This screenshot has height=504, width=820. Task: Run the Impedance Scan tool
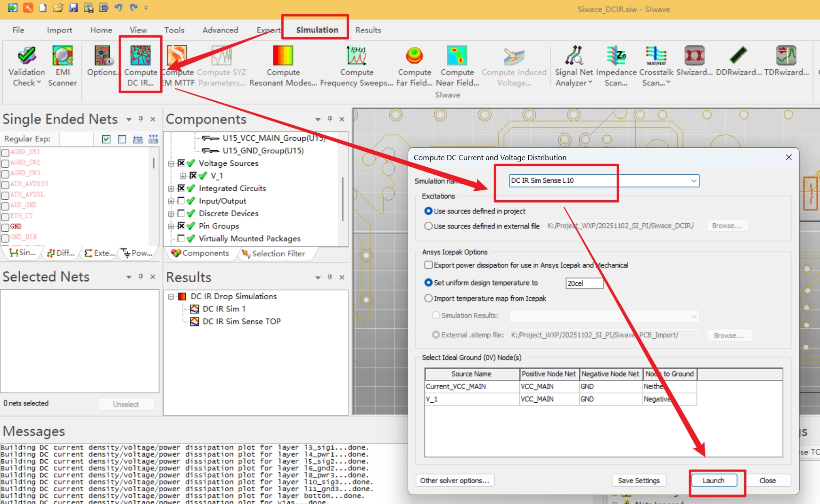616,66
